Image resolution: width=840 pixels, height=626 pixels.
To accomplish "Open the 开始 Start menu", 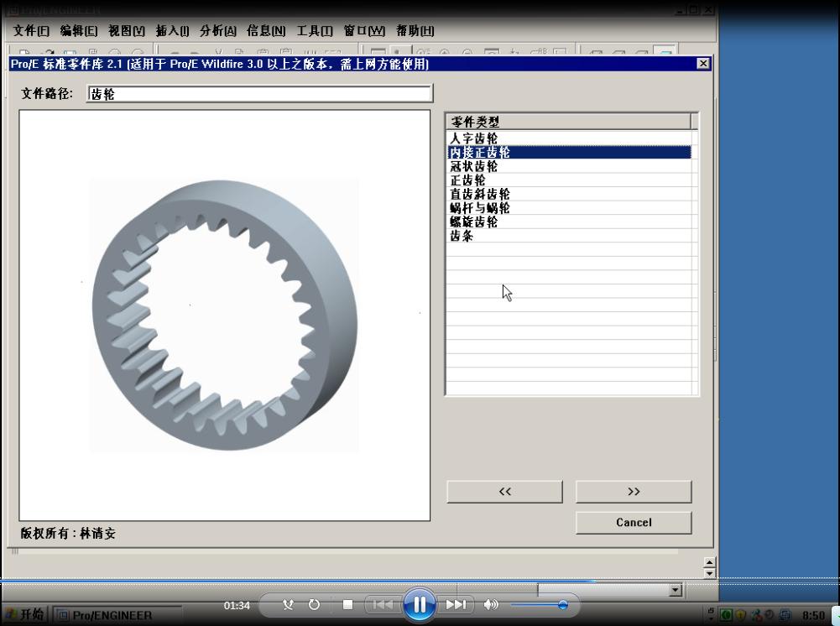I will 24,614.
